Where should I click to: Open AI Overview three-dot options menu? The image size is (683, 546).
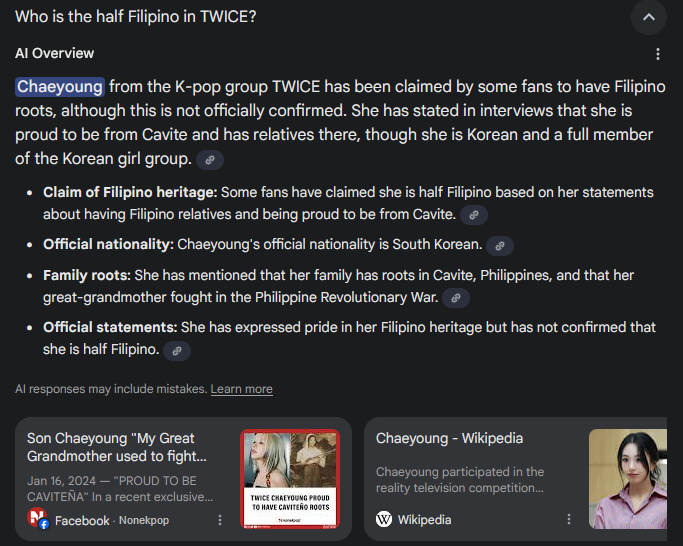pyautogui.click(x=658, y=54)
